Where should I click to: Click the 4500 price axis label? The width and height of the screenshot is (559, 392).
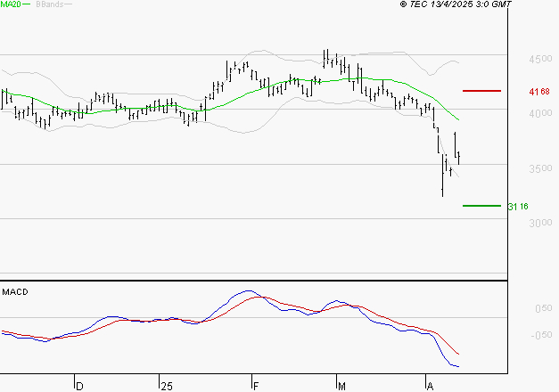pyautogui.click(x=540, y=59)
